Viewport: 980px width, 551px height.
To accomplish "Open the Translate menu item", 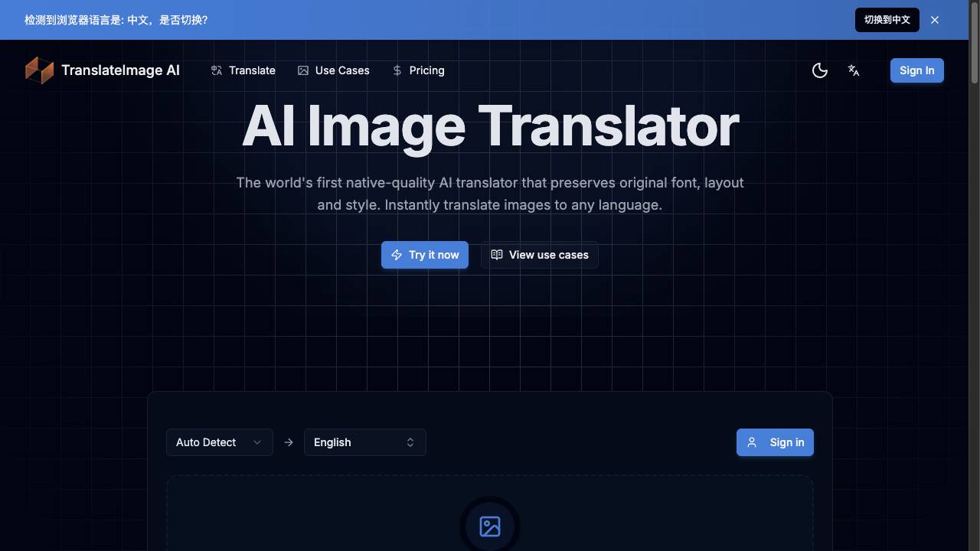I will [243, 70].
